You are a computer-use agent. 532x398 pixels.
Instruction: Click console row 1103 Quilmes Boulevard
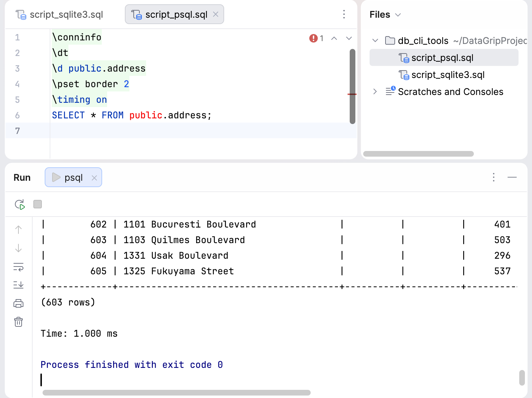184,240
